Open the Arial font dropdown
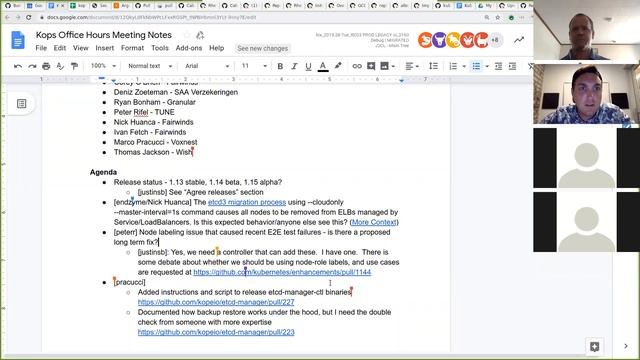The image size is (640, 360). (x=207, y=66)
